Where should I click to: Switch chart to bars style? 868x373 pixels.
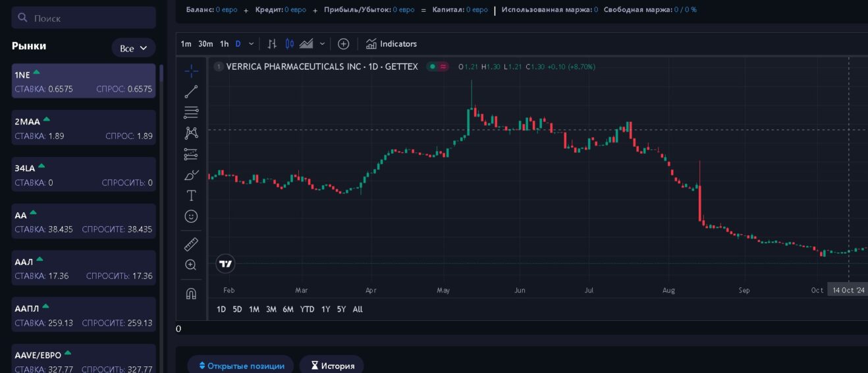[x=272, y=44]
